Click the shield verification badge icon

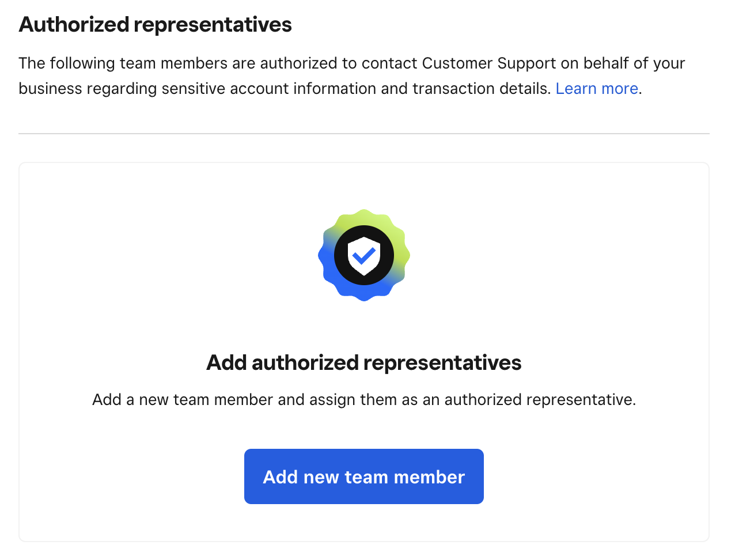point(364,255)
